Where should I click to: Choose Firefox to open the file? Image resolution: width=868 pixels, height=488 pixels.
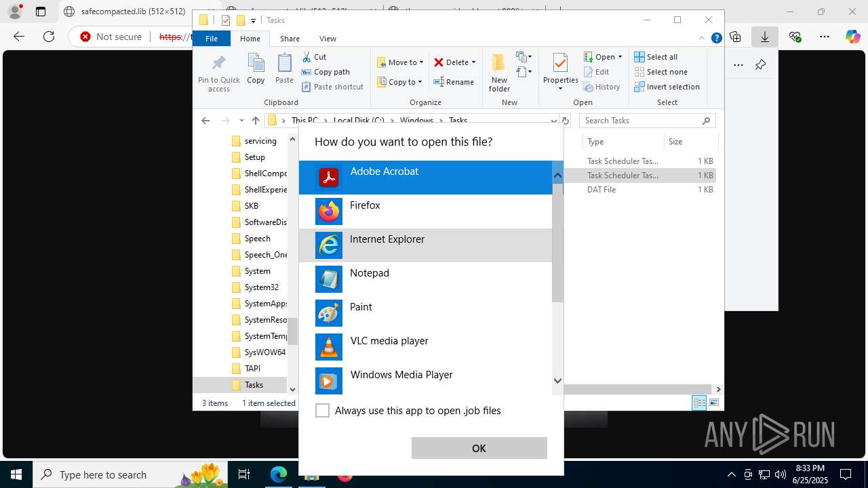[425, 211]
